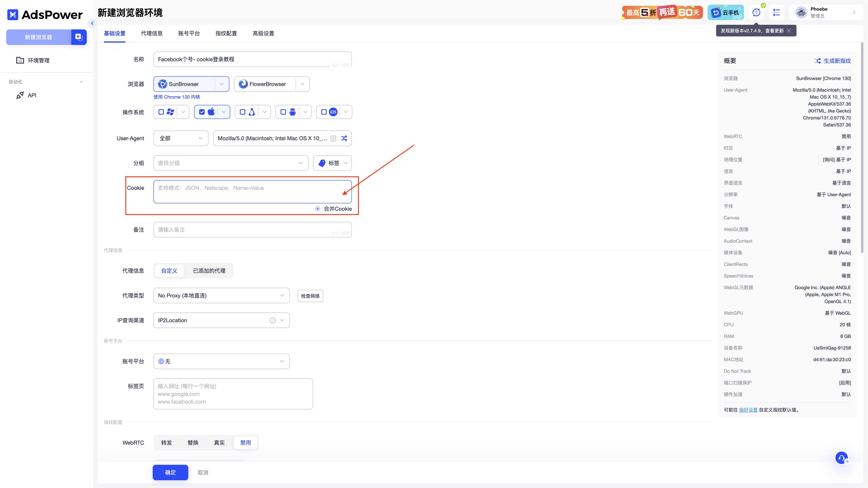The height and width of the screenshot is (488, 868).
Task: Click Phoebe's user avatar
Action: point(801,12)
